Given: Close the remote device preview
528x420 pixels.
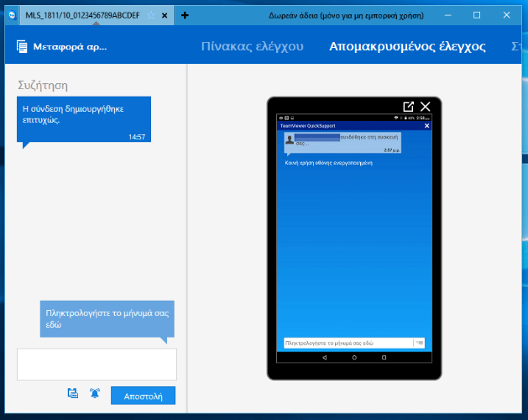Looking at the screenshot, I should point(426,107).
